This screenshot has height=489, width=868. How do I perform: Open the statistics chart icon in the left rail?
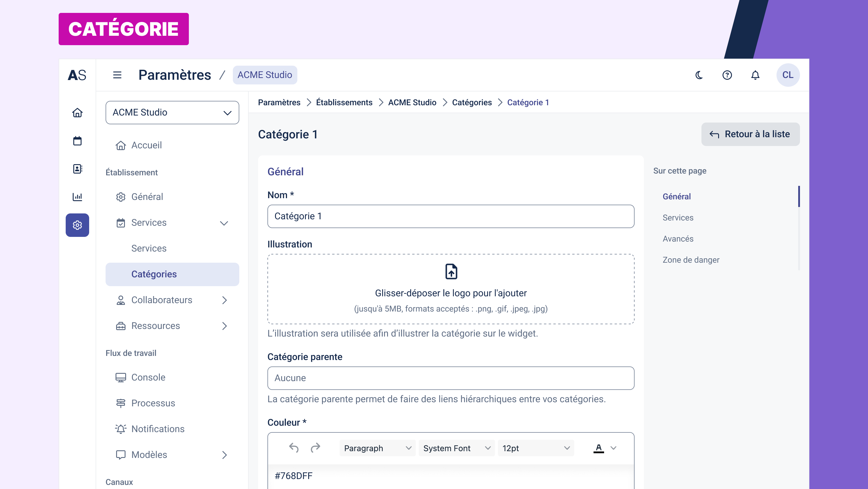pos(77,197)
